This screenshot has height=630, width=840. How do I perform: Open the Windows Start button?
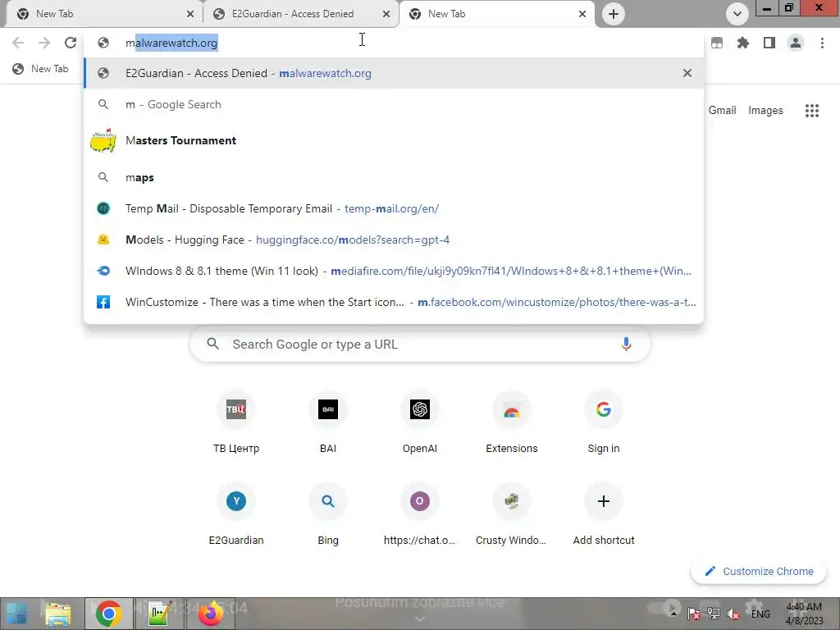click(x=16, y=614)
